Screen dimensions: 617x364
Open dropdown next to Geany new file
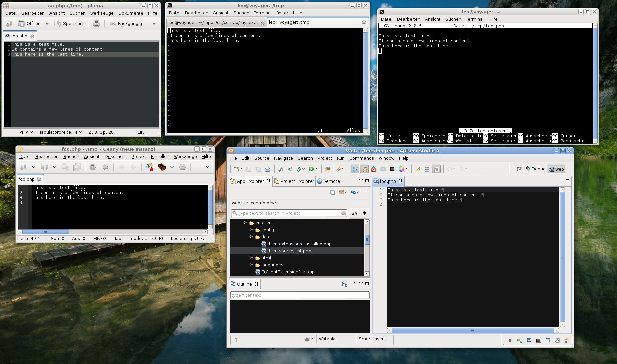(33, 167)
